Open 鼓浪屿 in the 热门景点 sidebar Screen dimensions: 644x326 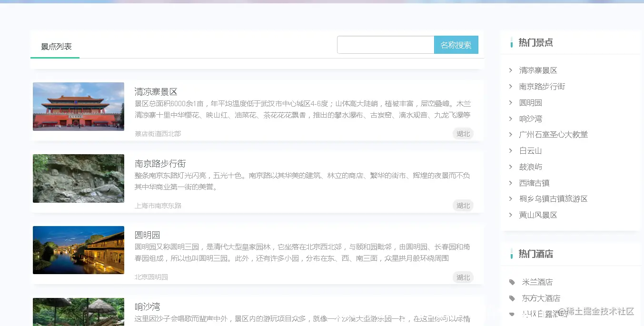pyautogui.click(x=531, y=167)
